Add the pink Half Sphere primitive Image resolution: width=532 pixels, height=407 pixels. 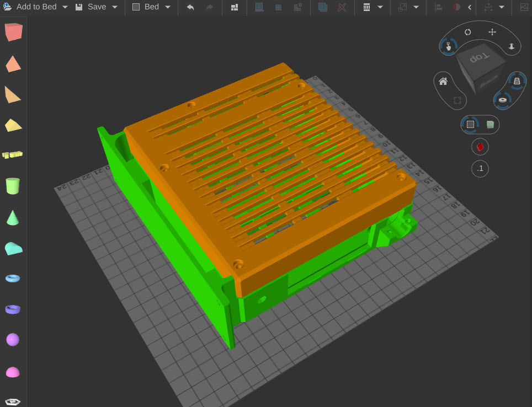pos(13,372)
